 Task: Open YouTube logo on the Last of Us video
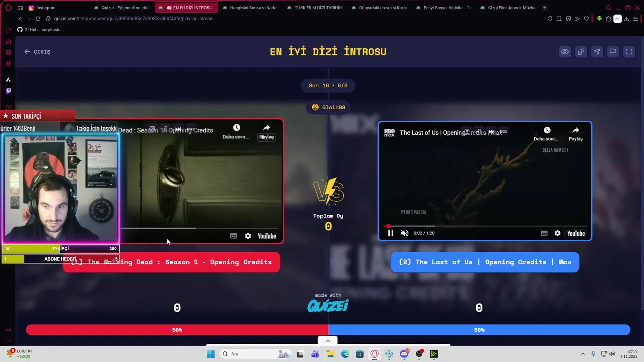click(x=576, y=233)
